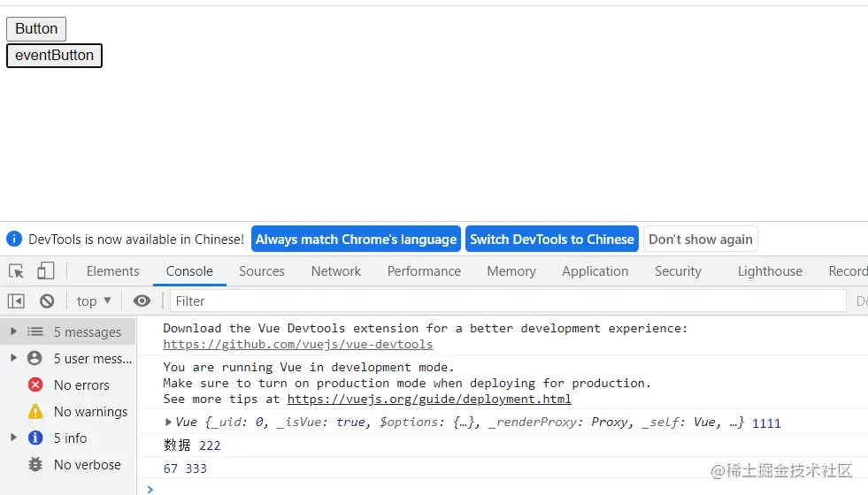The width and height of the screenshot is (868, 495).
Task: Open the Performance tab
Action: click(424, 271)
